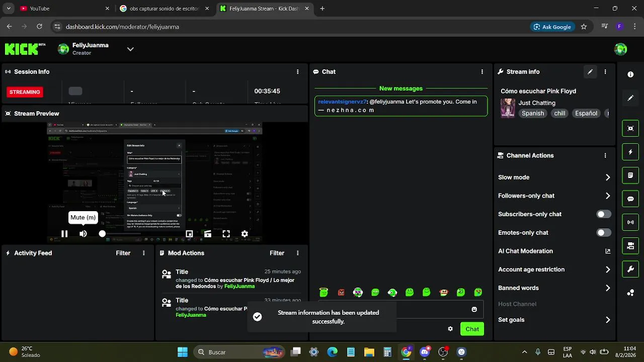Viewport: 644px width, 362px height.
Task: Enable picture-in-picture on stream preview
Action: 189,234
